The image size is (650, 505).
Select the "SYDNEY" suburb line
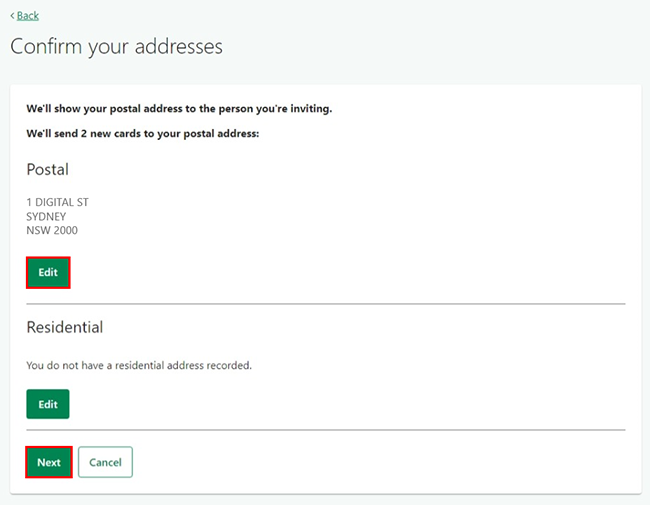click(46, 216)
